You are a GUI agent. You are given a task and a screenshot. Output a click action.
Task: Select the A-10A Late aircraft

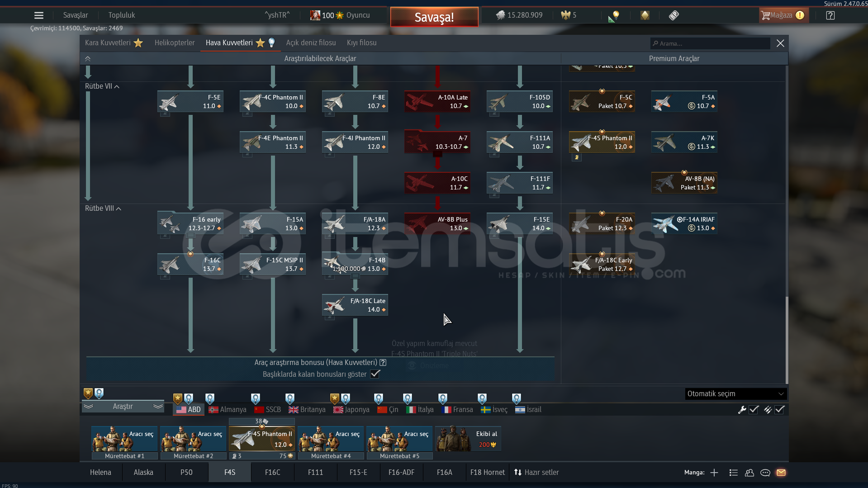(x=437, y=101)
